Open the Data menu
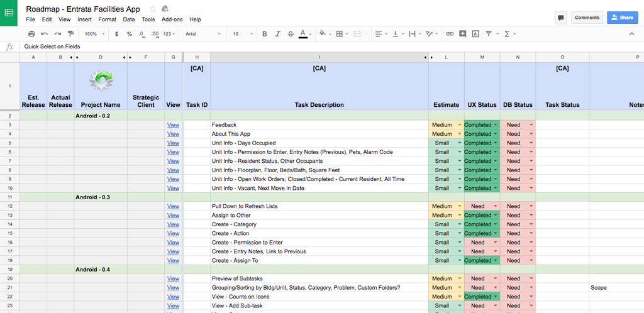 coord(129,19)
